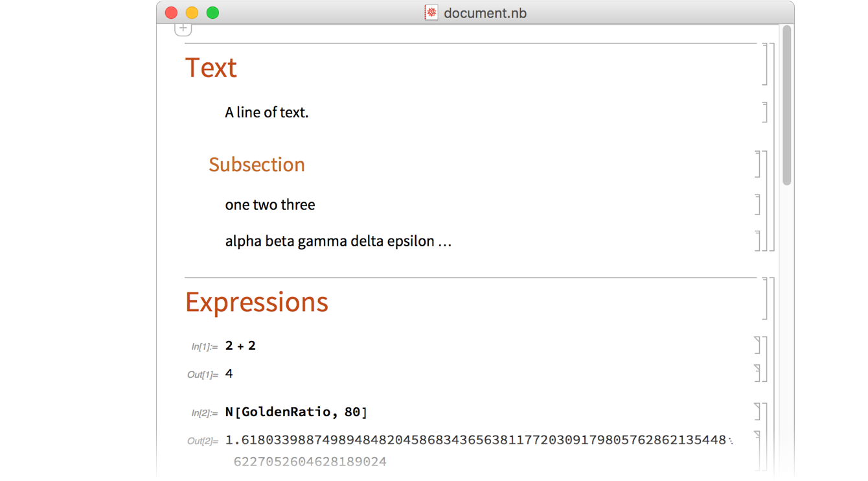
Task: Collapse the Subsection group bracket
Action: coord(764,201)
